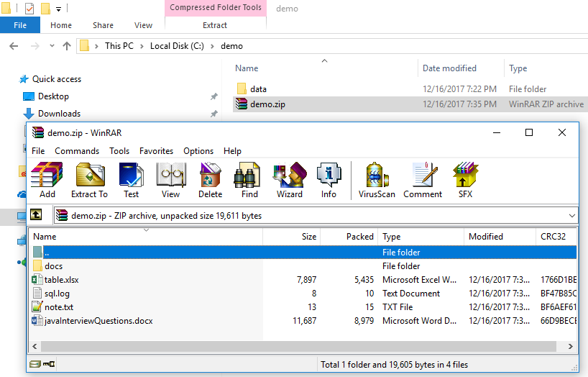The image size is (588, 377).
Task: Open the View toolbar tool
Action: coord(170,180)
